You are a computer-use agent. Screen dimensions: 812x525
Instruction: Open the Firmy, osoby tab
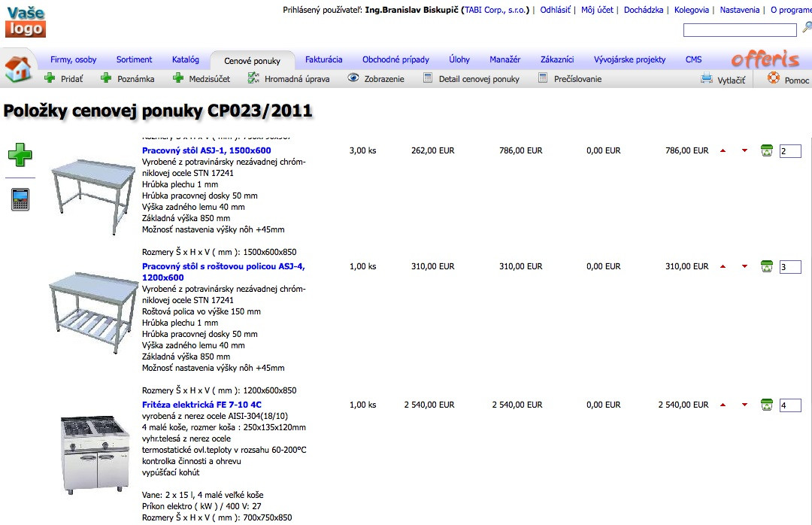click(74, 59)
